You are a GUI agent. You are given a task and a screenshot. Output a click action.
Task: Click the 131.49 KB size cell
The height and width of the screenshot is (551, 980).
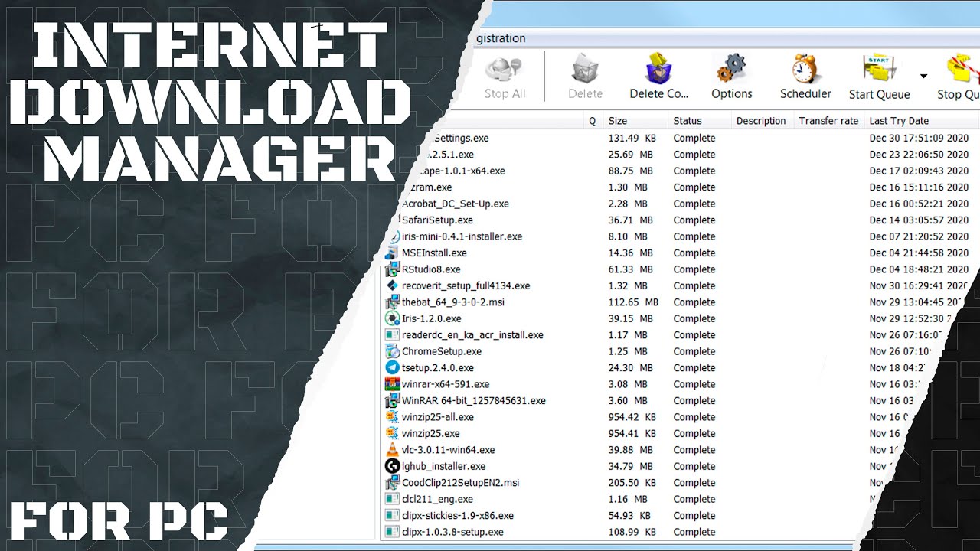(x=632, y=138)
